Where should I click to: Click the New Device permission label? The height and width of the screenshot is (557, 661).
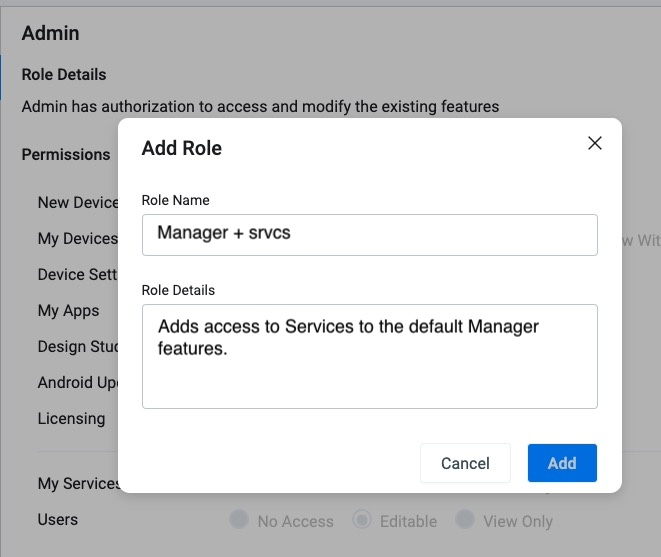tap(78, 202)
